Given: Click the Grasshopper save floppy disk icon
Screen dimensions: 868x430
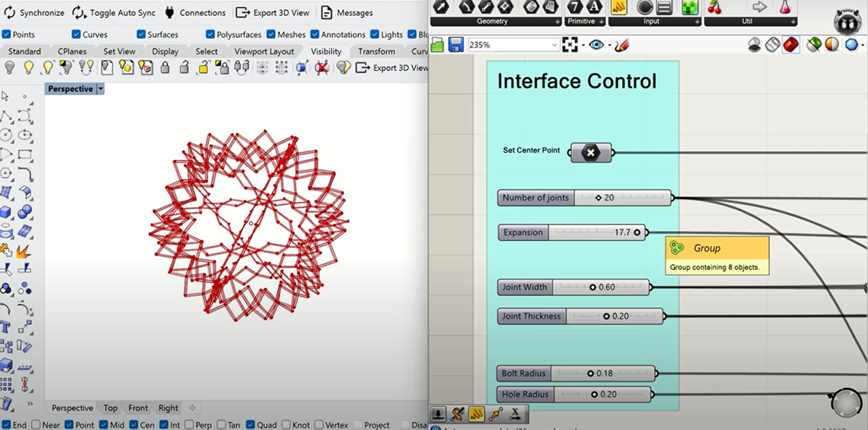Looking at the screenshot, I should click(x=456, y=46).
